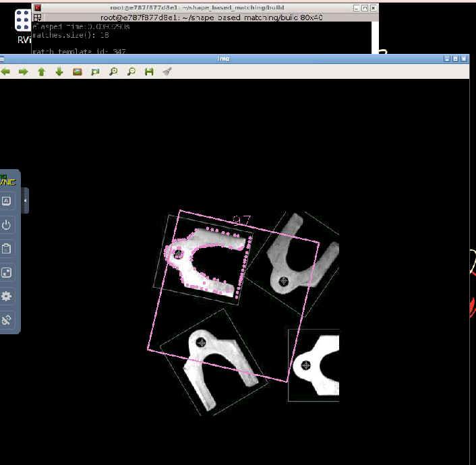Image resolution: width=476 pixels, height=465 pixels.
Task: Click the bottom-right cropped bracket part
Action: (316, 365)
